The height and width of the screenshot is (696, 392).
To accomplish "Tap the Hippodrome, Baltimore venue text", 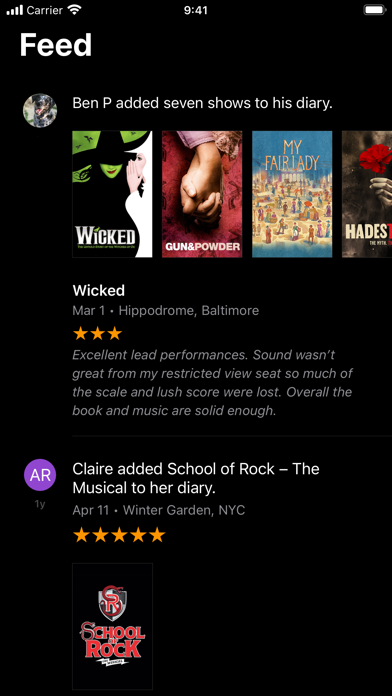I will coord(189,310).
